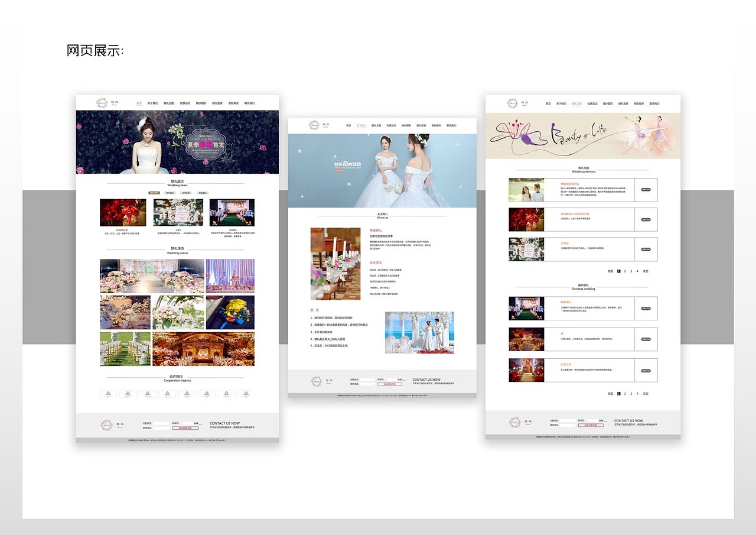Open the green aisle stage thumbnail under Wedding show
Screen dimensions: 756x535
pos(232,212)
